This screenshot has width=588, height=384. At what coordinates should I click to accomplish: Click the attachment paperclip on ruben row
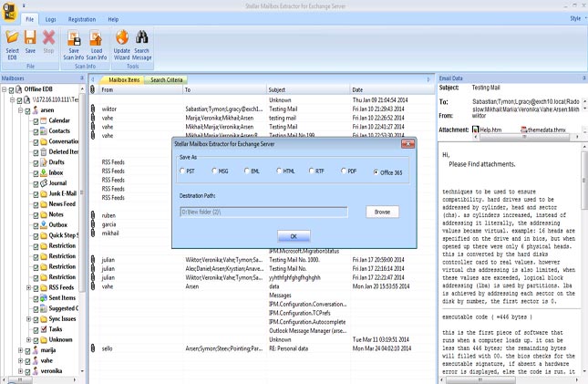pyautogui.click(x=93, y=215)
